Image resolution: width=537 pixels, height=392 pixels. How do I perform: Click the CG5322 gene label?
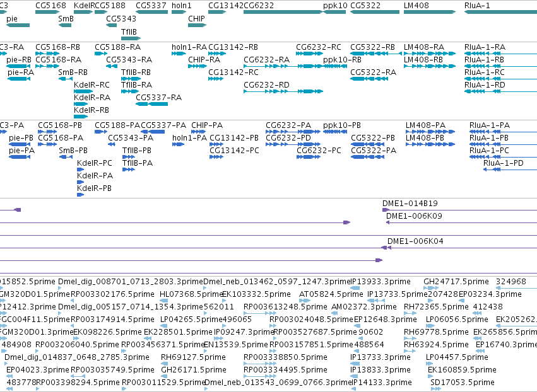[x=365, y=6]
